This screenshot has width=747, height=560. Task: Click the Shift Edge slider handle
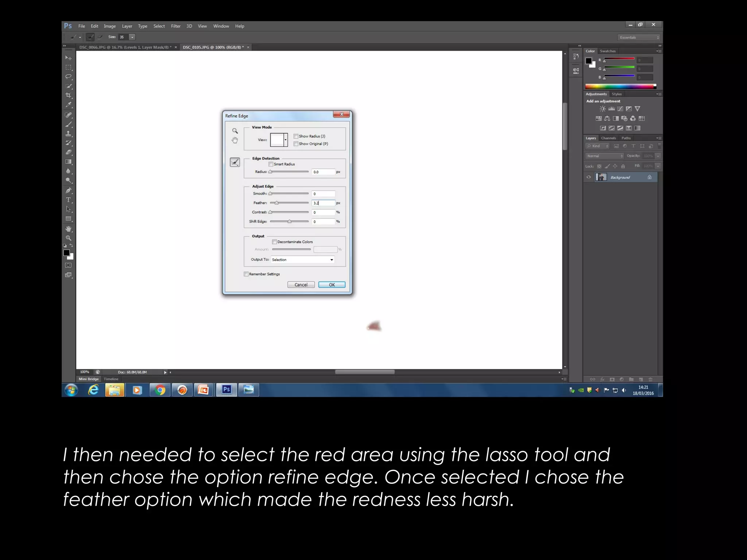tap(290, 221)
